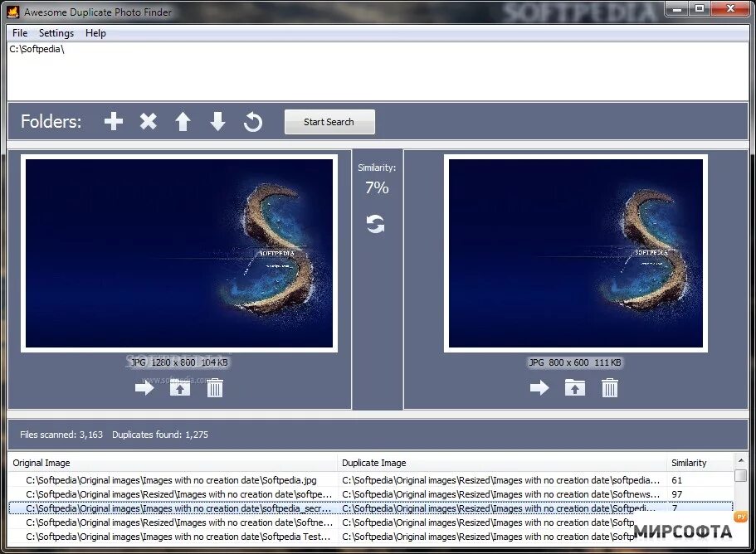Move folder down with the down arrow
Screen dimensions: 756x554
pos(217,121)
